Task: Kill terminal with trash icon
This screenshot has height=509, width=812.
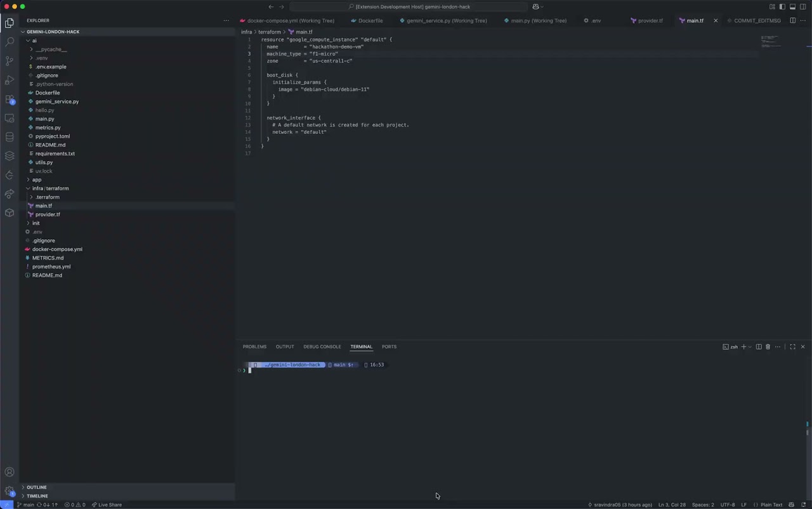Action: point(768,347)
